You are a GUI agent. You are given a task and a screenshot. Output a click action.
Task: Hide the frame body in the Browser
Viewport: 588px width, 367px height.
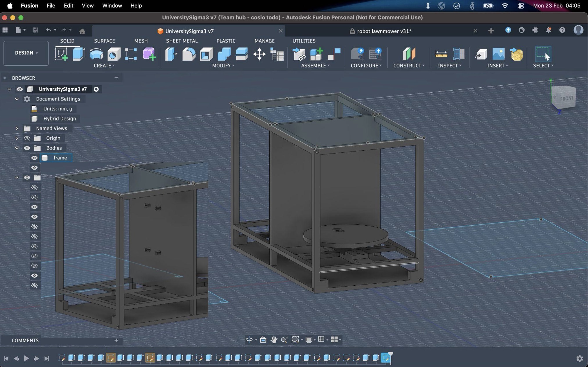pyautogui.click(x=35, y=158)
